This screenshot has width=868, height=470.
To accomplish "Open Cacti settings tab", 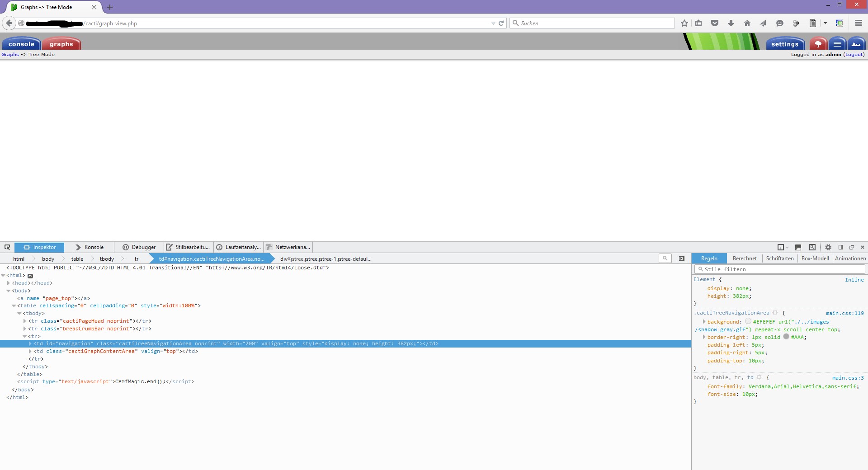I will pyautogui.click(x=785, y=44).
